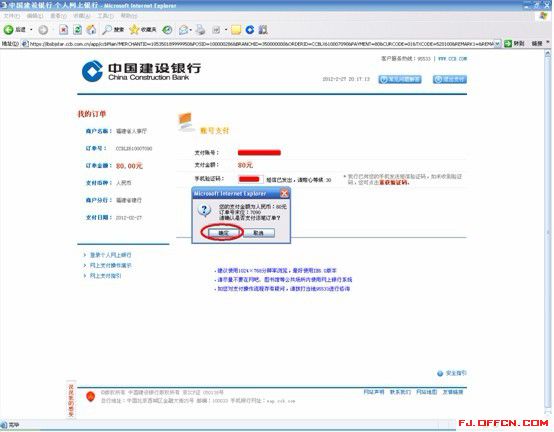The height and width of the screenshot is (432, 554).
Task: Open the Tools (工具) menu
Action: (x=105, y=16)
